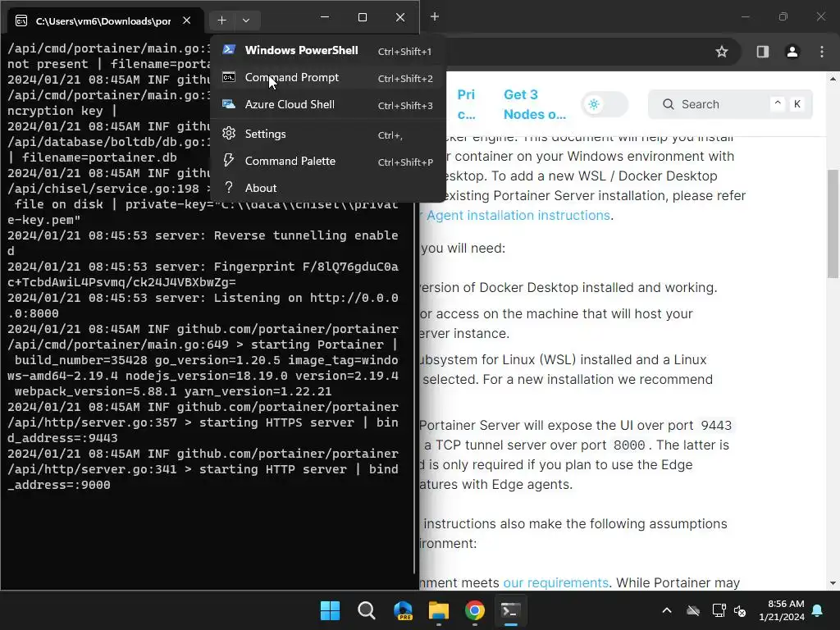The width and height of the screenshot is (840, 630).
Task: Click the Terminal icon in taskbar
Action: (x=510, y=610)
